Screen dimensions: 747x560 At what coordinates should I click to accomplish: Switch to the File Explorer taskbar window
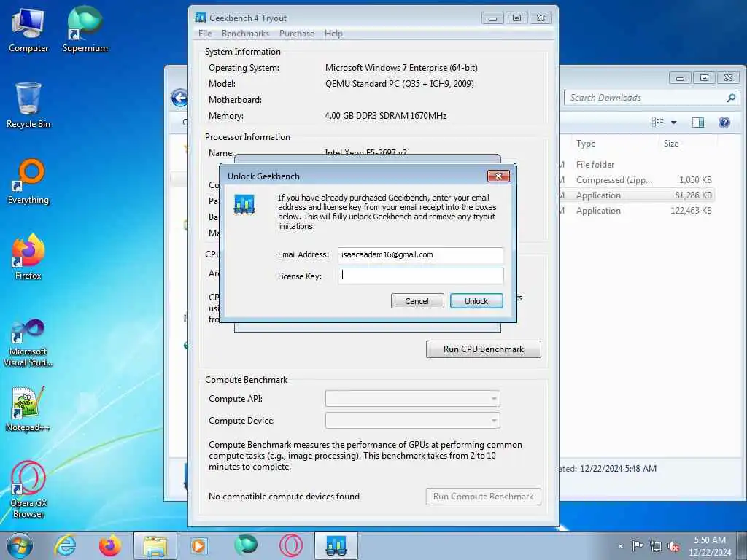[155, 545]
